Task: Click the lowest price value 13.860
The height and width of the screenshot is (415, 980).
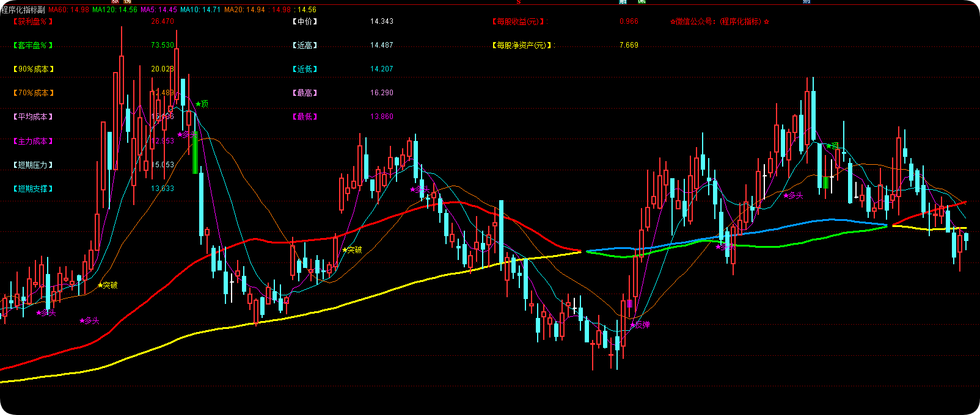Action: click(382, 117)
